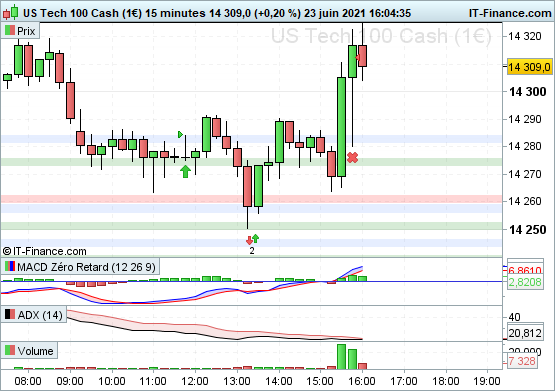Click the 08:00 time axis label
This screenshot has width=555, height=391.
pyautogui.click(x=28, y=381)
